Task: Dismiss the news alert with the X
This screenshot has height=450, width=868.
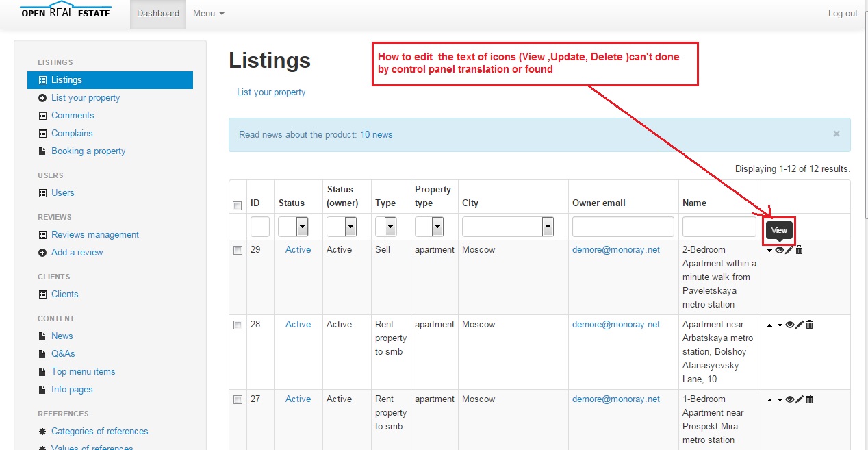Action: click(836, 134)
